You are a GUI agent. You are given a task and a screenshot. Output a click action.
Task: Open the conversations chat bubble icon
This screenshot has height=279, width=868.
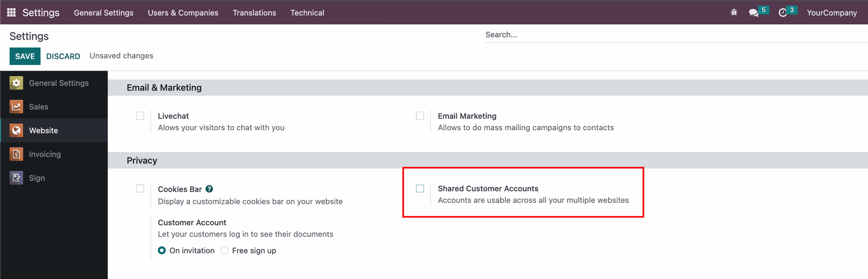click(753, 13)
